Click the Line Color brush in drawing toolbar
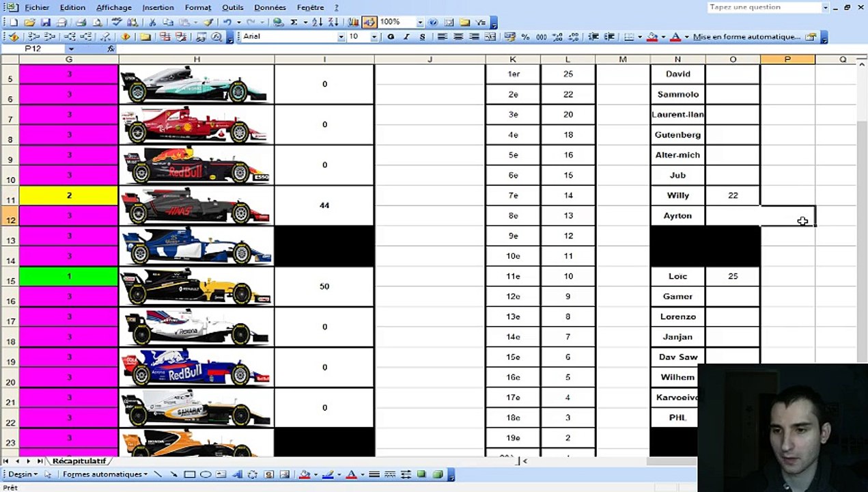868x492 pixels. click(x=328, y=474)
